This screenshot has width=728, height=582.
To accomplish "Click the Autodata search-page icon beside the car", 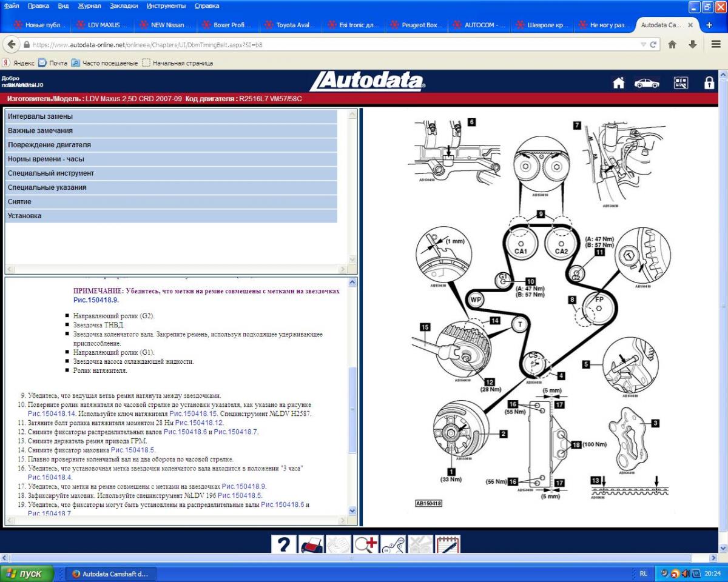I will click(681, 83).
